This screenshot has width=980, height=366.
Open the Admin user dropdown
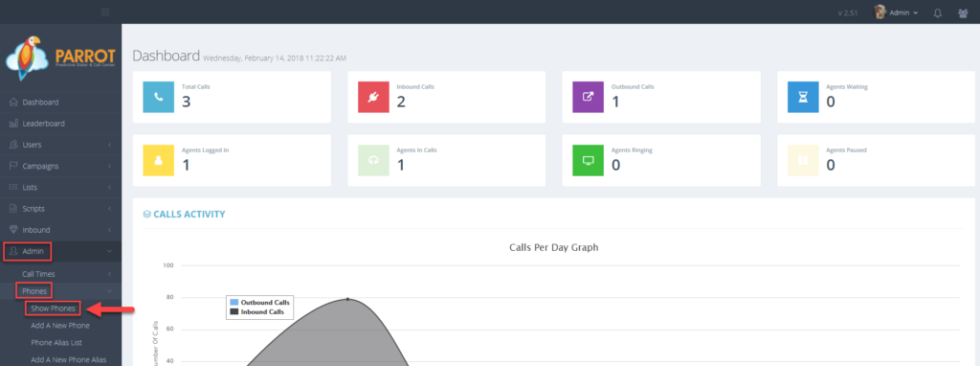pos(896,12)
